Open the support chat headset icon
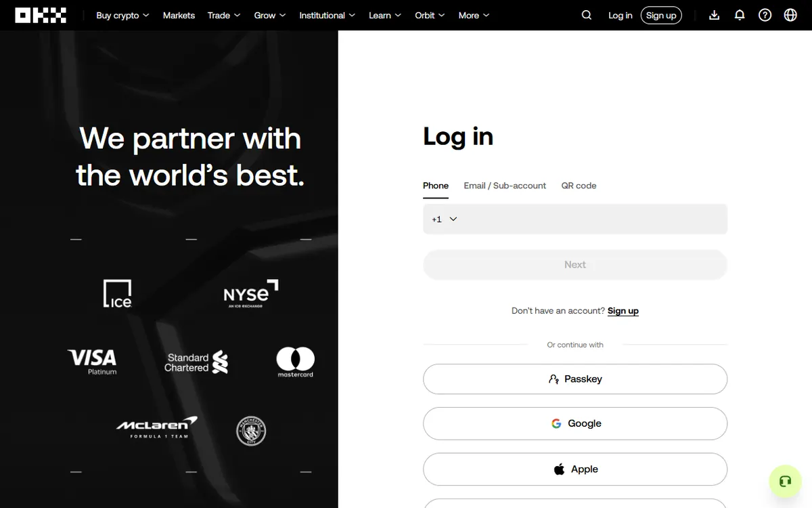812x508 pixels. point(785,482)
